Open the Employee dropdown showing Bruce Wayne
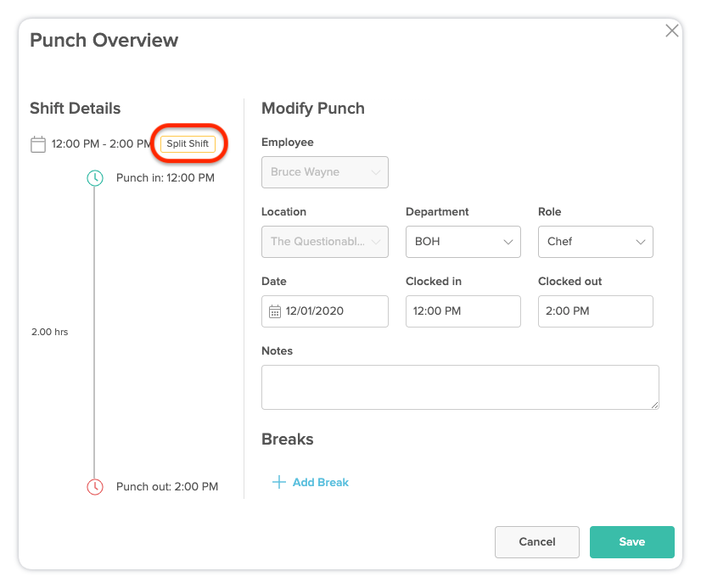The width and height of the screenshot is (701, 588). pos(325,172)
